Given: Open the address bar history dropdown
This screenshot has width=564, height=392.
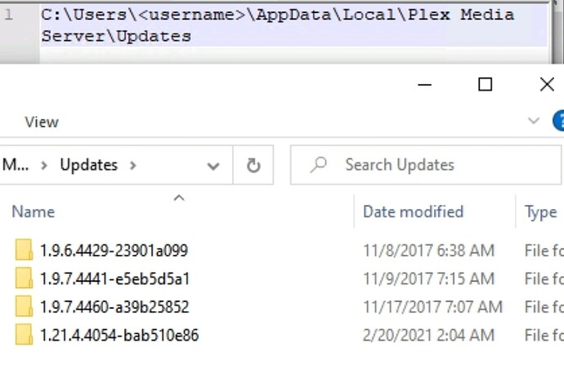Looking at the screenshot, I should point(213,166).
